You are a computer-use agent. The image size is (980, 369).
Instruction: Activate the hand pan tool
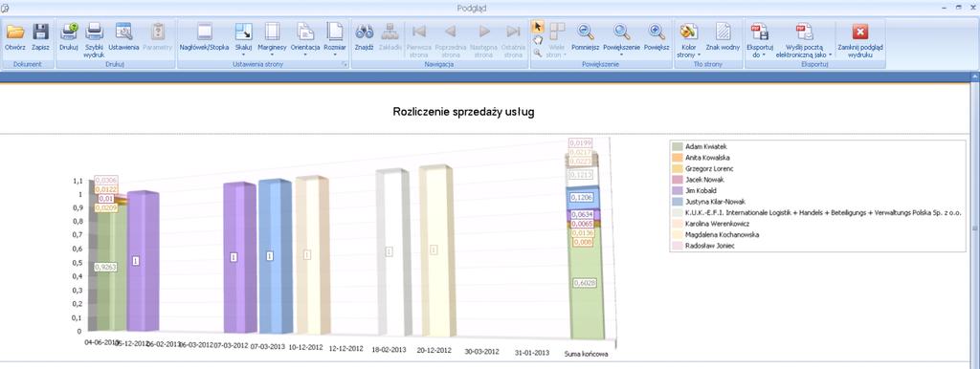[537, 40]
